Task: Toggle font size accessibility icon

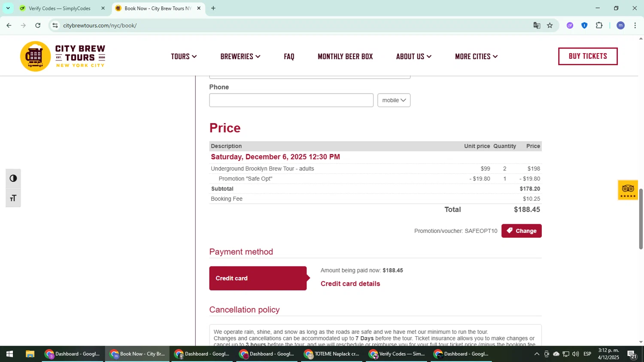Action: (x=13, y=198)
